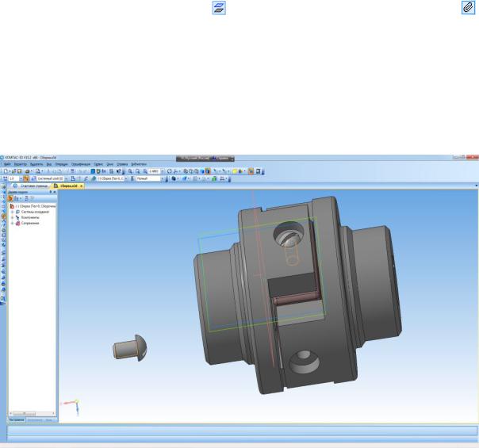Click the pin icon of model tree panel
Screen dimensions: 479x448
tap(51, 192)
